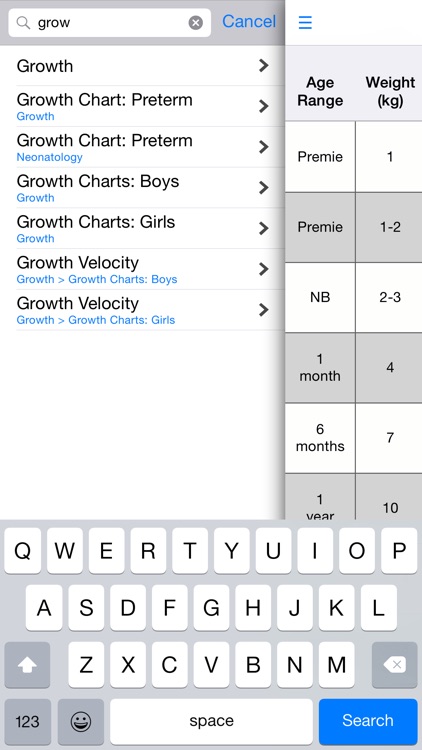Open chevron for Growth Charts: Boys
Screen dimensions: 422x750
[x=263, y=188]
